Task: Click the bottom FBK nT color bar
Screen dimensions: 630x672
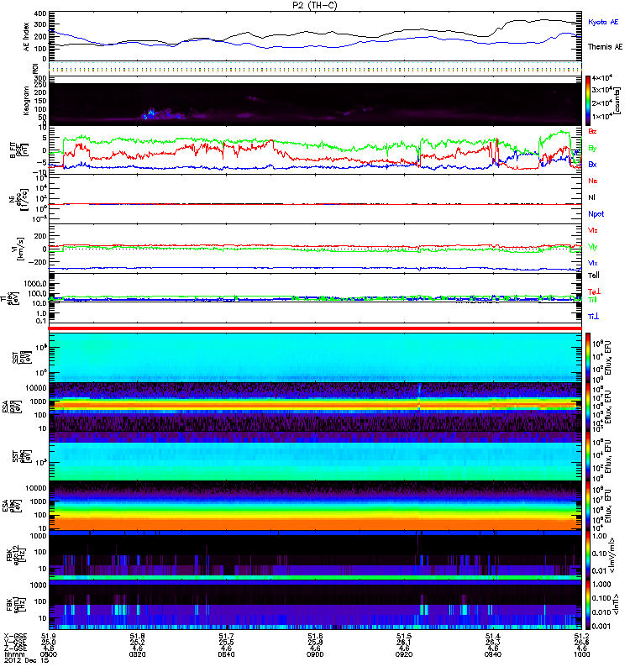Action: click(x=590, y=604)
